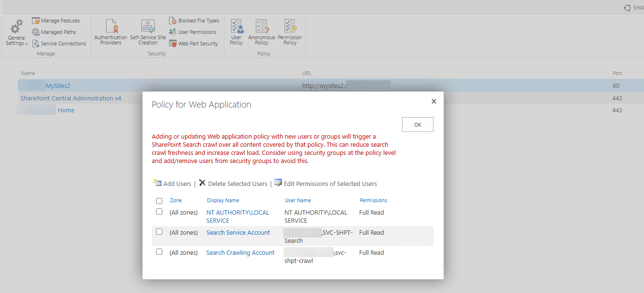Click User Permissions label in ribbon

197,33
